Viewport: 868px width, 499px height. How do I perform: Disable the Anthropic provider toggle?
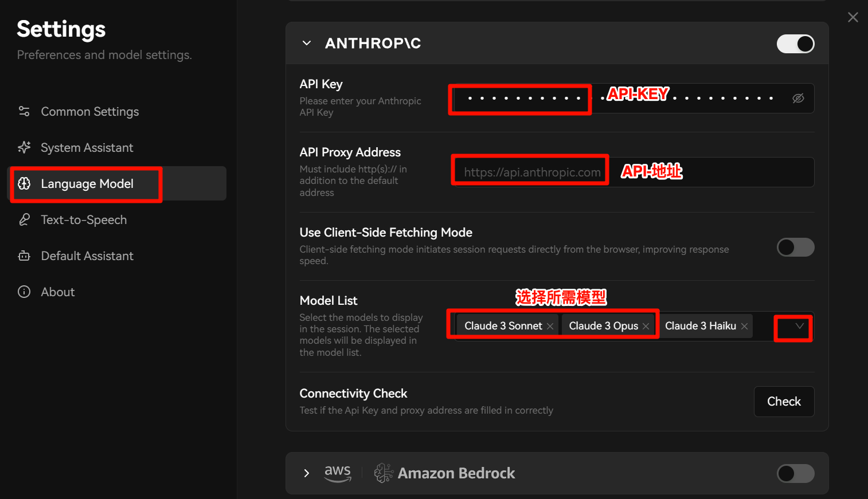click(x=796, y=44)
